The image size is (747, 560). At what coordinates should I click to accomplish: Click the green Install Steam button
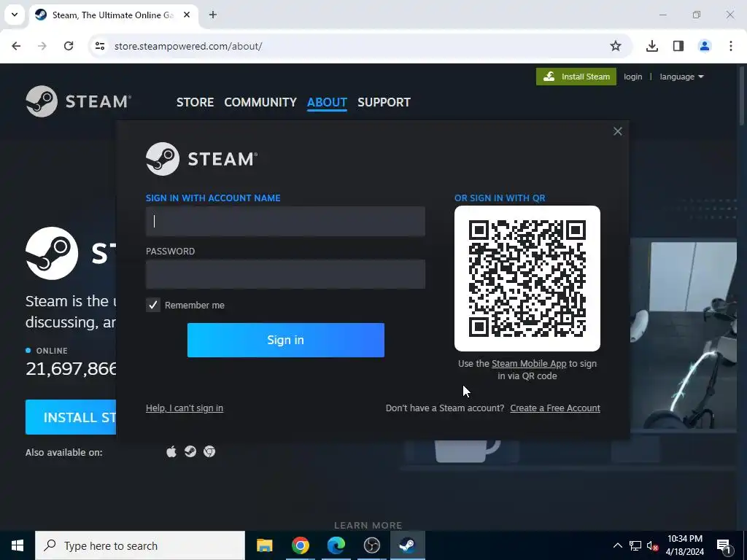[x=576, y=77]
